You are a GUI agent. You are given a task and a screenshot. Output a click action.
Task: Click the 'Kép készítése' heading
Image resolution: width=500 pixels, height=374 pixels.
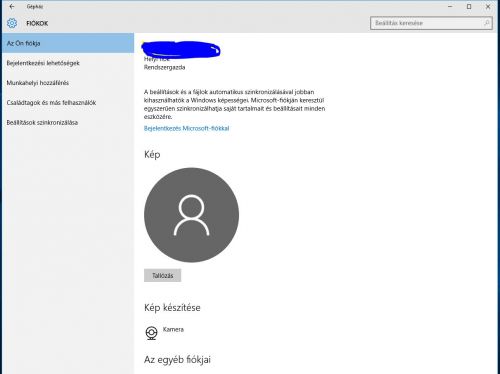point(172,307)
